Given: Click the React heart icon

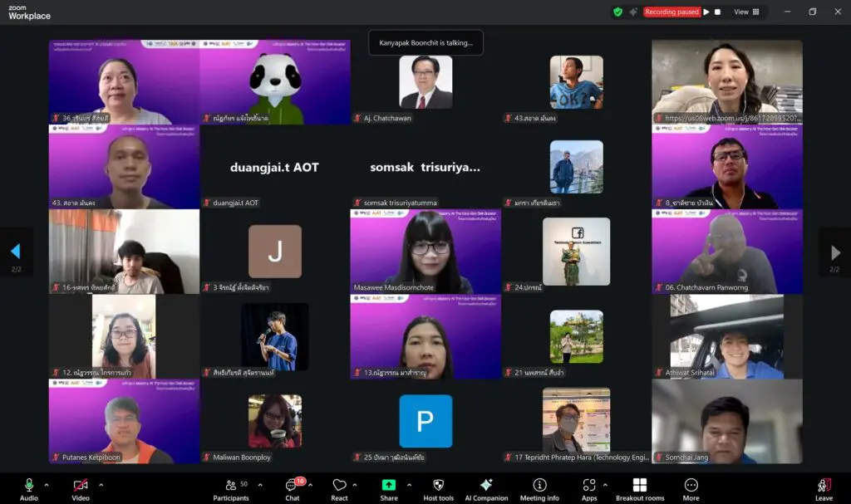Looking at the screenshot, I should (339, 489).
